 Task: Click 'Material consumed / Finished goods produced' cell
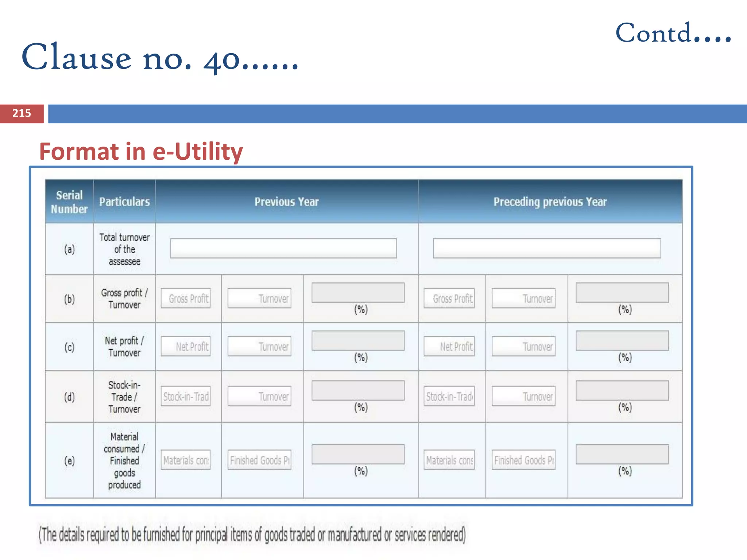(x=124, y=460)
